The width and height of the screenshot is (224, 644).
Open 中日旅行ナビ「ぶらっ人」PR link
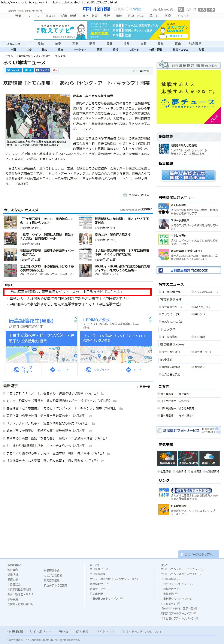click(66, 292)
